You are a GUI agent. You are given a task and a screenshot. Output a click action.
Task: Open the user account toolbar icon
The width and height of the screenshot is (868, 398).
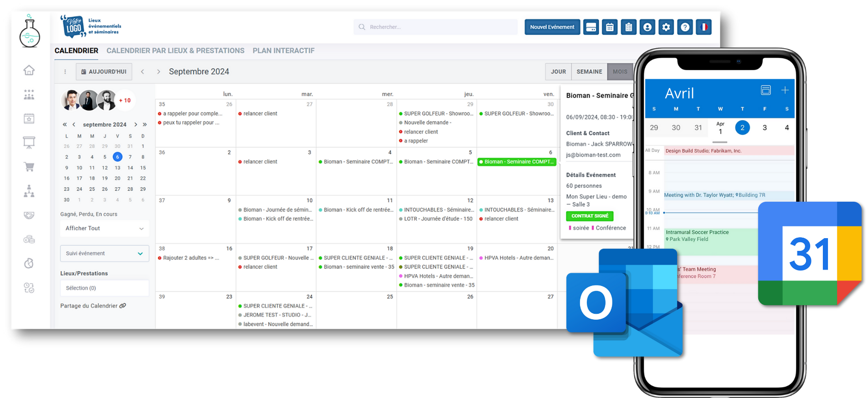coord(647,27)
